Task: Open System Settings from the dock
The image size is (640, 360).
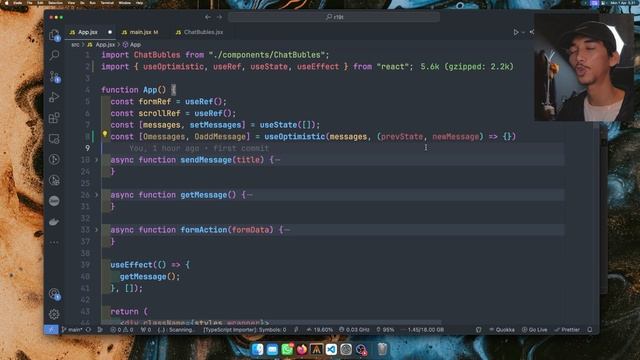Action: 346,349
